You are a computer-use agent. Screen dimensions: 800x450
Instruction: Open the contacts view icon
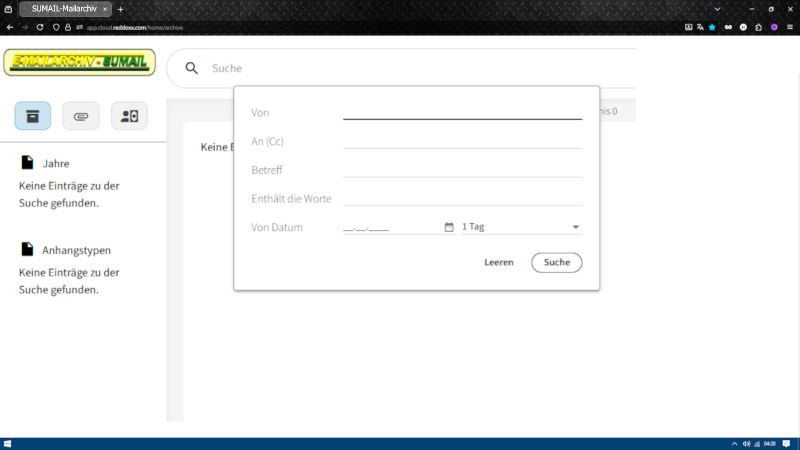(x=129, y=116)
